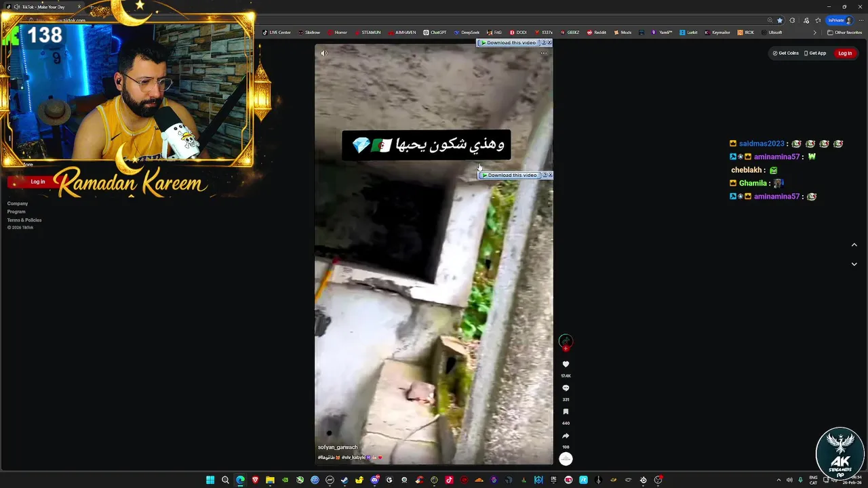This screenshot has height=488, width=868.
Task: Click Get App in TikTok header
Action: 814,53
